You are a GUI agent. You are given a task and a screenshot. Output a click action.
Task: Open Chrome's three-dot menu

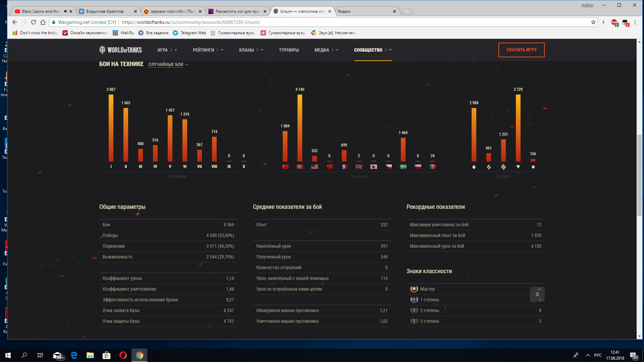coord(635,22)
